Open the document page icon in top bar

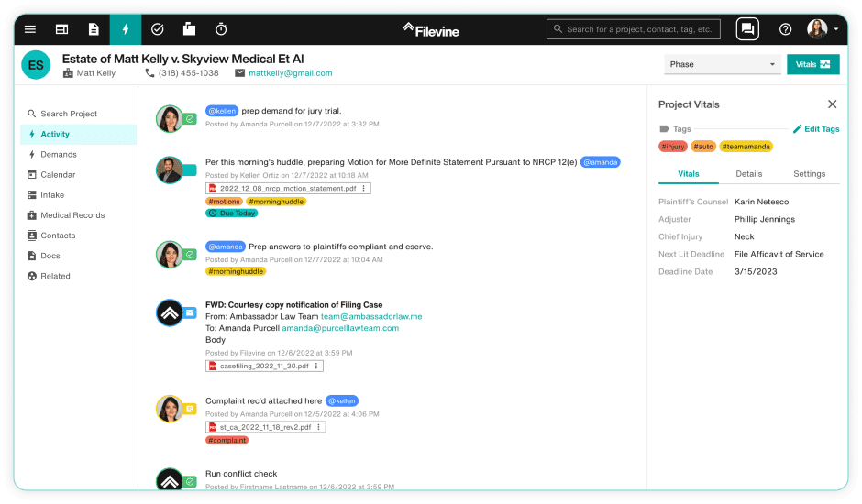pyautogui.click(x=94, y=29)
